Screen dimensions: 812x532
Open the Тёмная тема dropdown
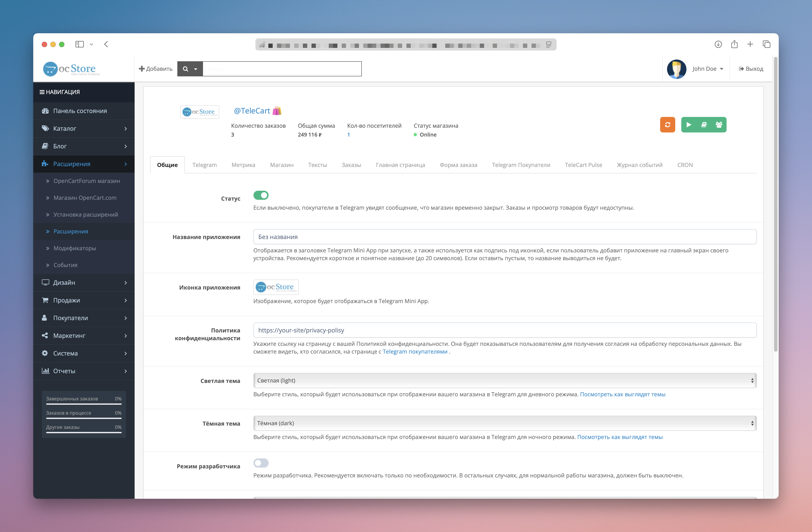click(504, 423)
